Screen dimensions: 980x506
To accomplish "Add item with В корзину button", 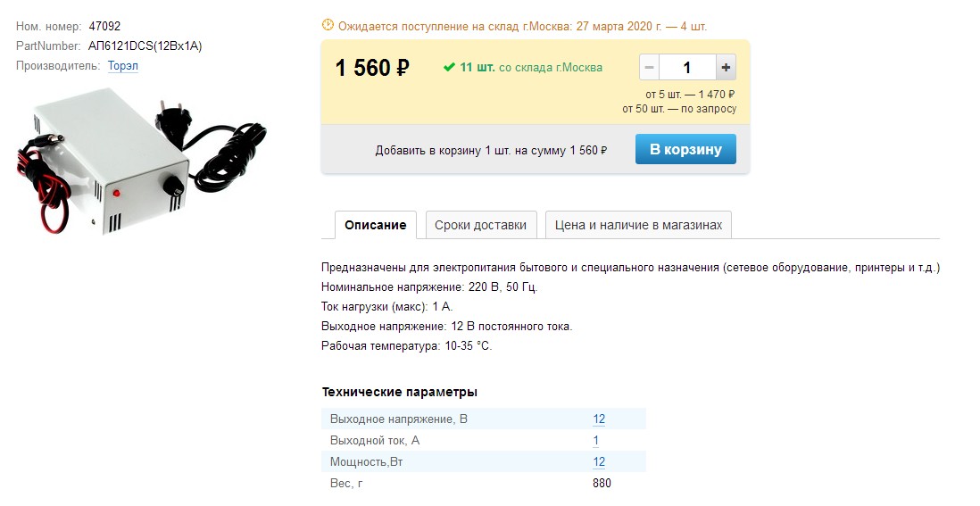I will [685, 149].
